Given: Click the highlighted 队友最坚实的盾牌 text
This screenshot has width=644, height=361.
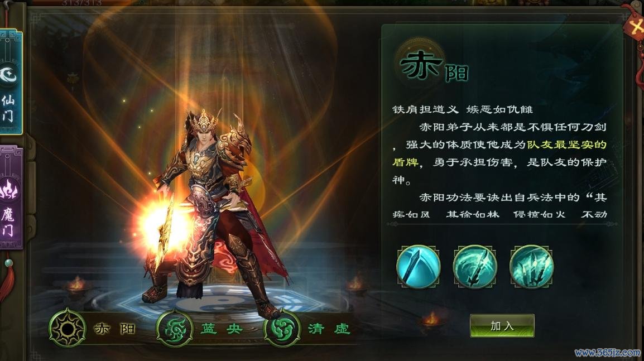Looking at the screenshot, I should tap(499, 153).
